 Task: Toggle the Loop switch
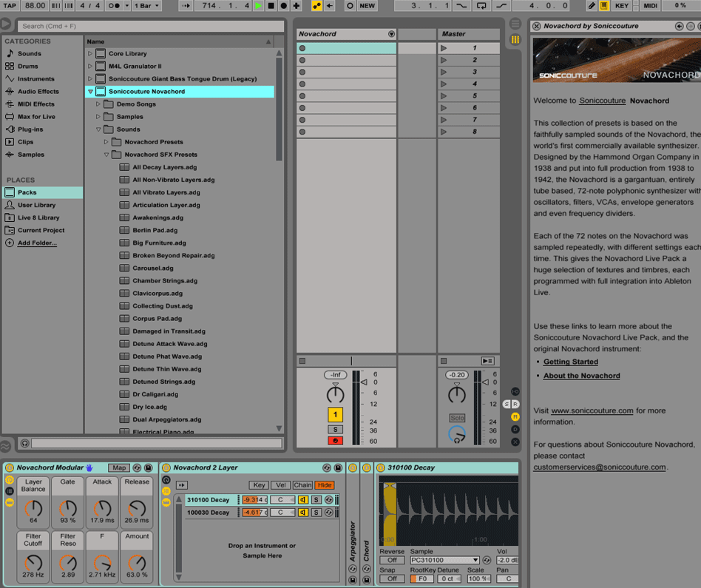(x=481, y=6)
